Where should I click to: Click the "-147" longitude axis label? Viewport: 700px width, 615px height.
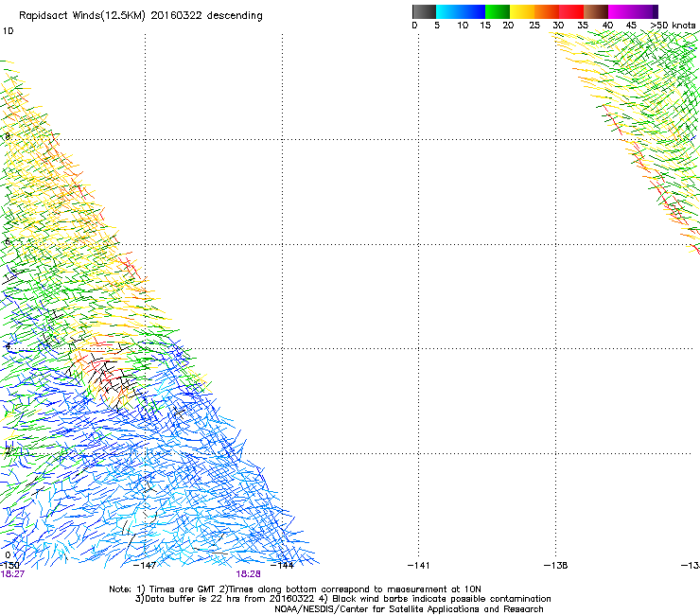pos(144,566)
